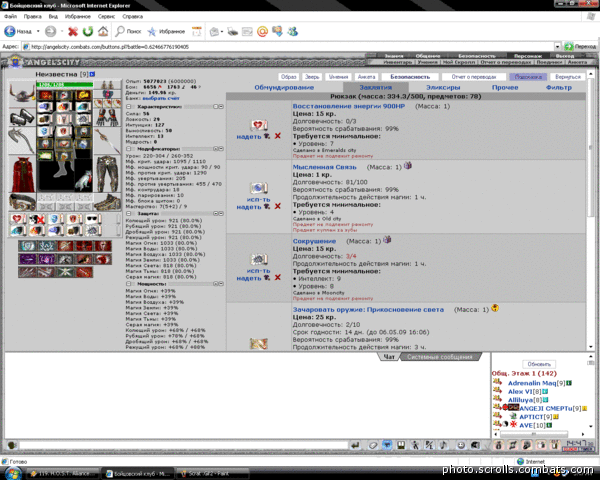Select the equipped belt slot
600x480 pixels.
[22, 202]
